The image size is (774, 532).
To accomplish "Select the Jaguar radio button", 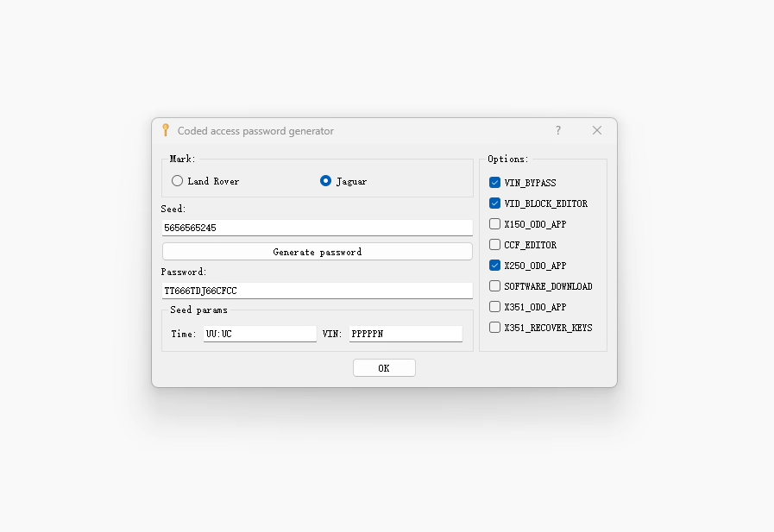I will click(325, 181).
